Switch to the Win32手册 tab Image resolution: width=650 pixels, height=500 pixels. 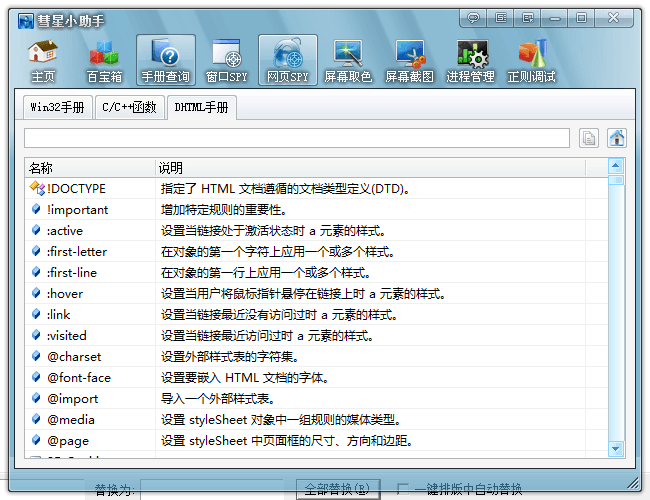click(58, 107)
